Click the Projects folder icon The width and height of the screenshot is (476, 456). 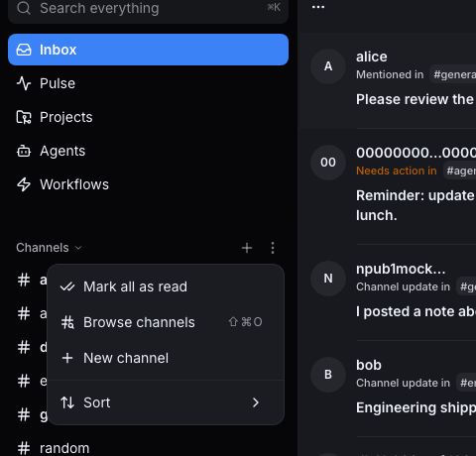pos(24,117)
